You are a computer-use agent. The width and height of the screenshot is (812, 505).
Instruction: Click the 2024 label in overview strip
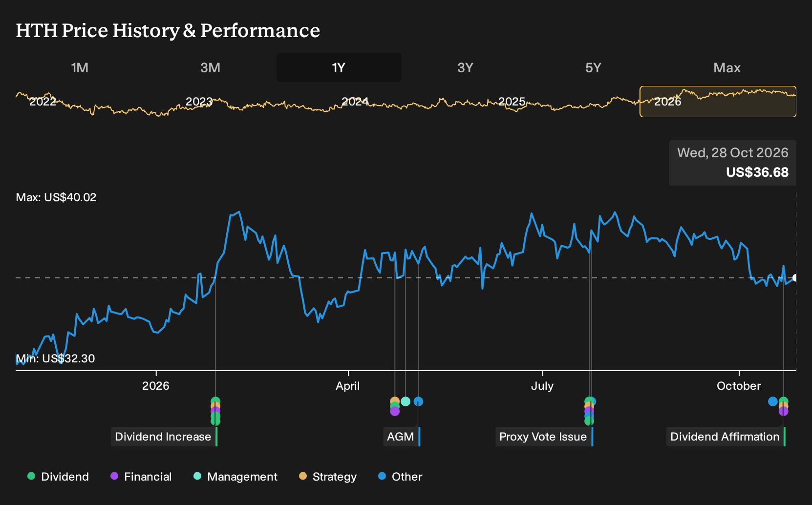tap(355, 102)
